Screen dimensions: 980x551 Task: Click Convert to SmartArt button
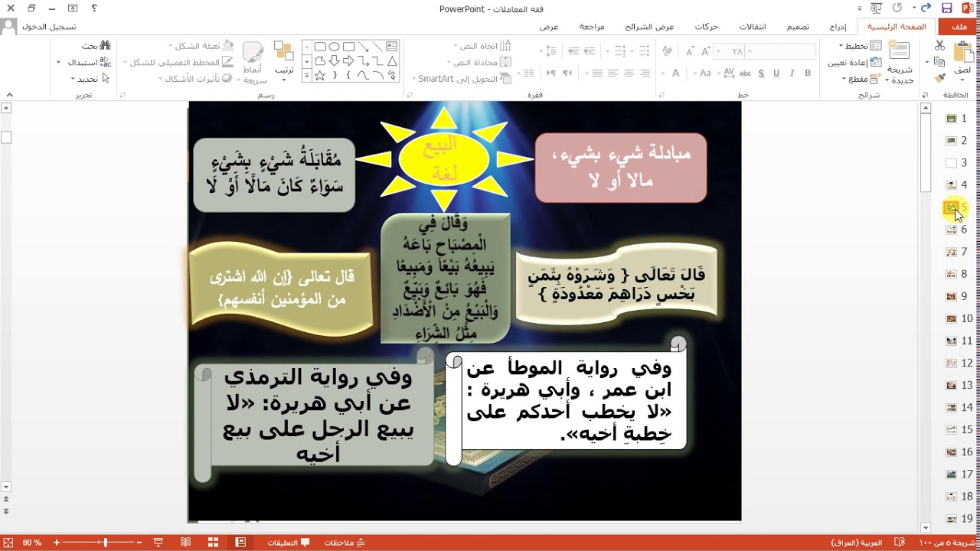461,79
